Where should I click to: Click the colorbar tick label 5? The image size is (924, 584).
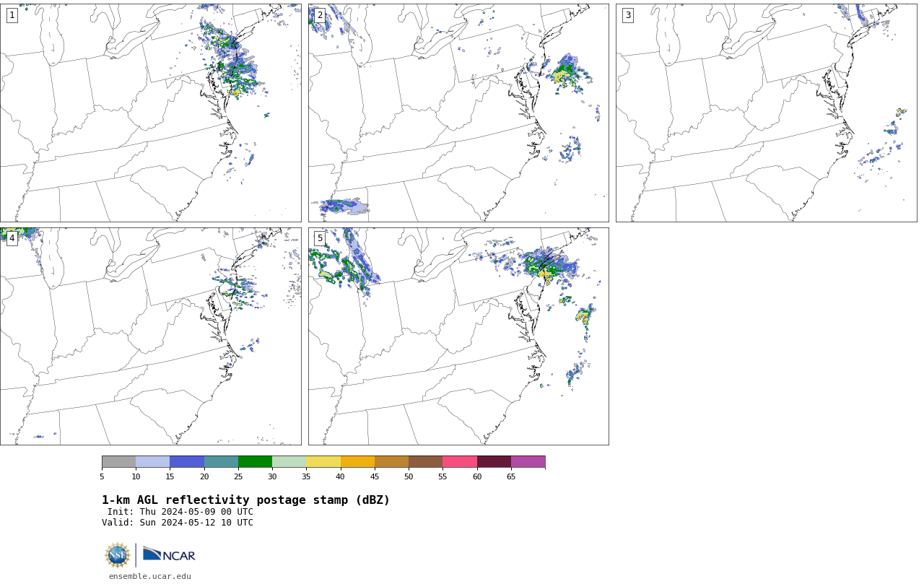click(102, 477)
